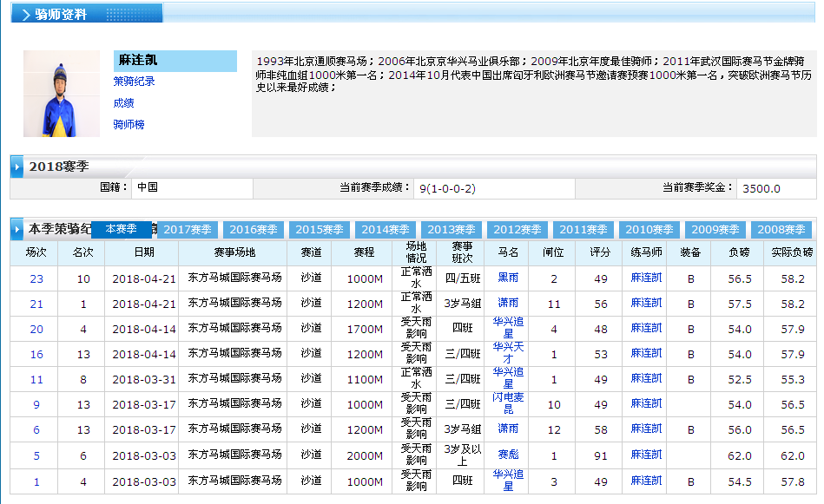824x504 pixels.
Task: Open the 策骑纪录 link
Action: click(x=134, y=82)
